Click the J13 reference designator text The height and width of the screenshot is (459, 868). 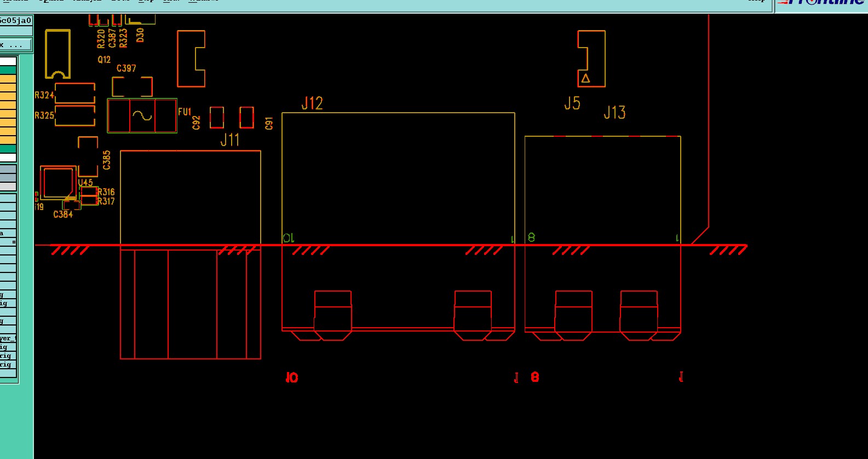point(614,113)
